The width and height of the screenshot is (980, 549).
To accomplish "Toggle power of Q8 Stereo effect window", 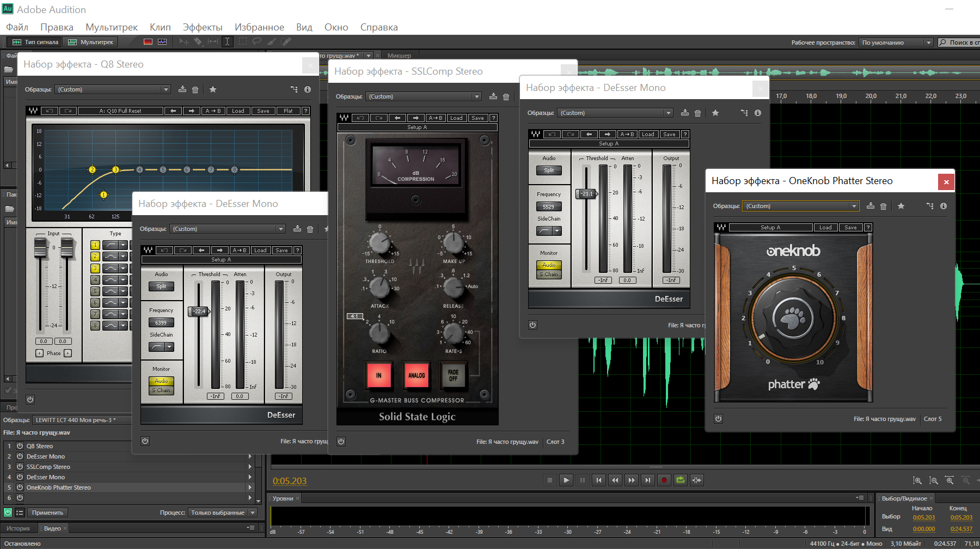I will pyautogui.click(x=30, y=400).
